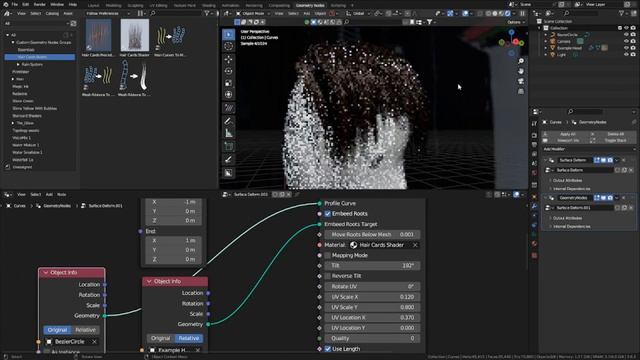Image resolution: width=640 pixels, height=360 pixels.
Task: Click the Delete All modifiers button
Action: click(615, 134)
